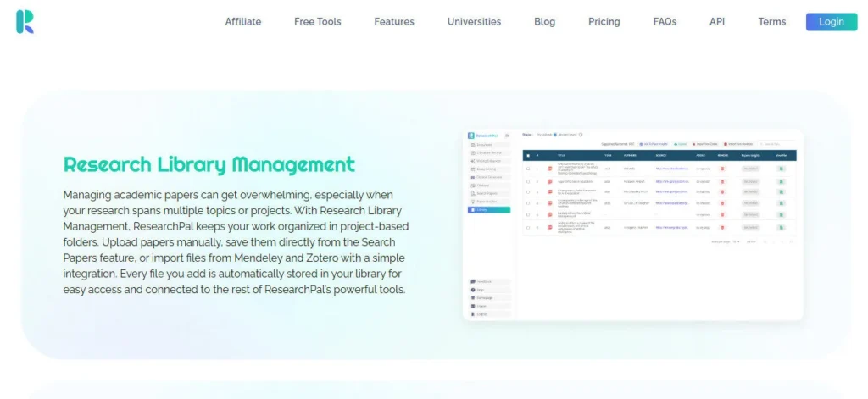Click the Research Library Management heading
Viewport: 868px width, 399px height.
(209, 164)
